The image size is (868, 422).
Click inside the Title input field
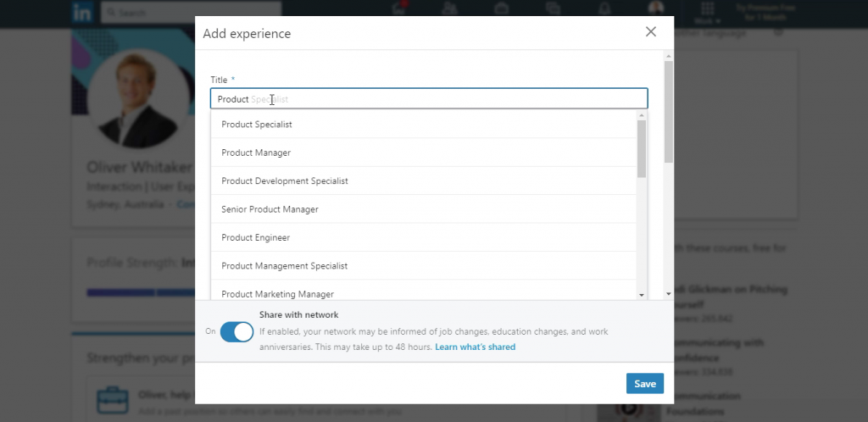click(x=429, y=99)
